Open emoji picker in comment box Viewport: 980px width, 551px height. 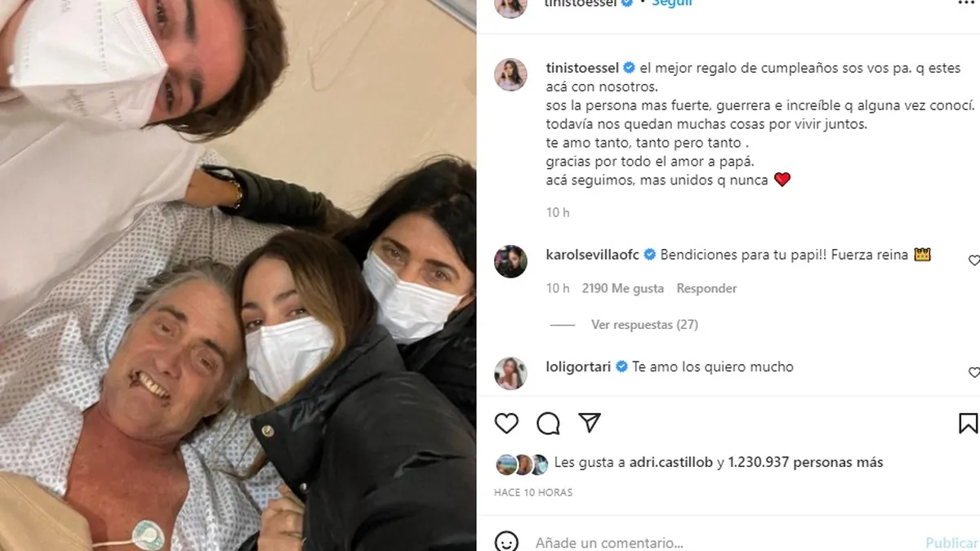point(507,542)
